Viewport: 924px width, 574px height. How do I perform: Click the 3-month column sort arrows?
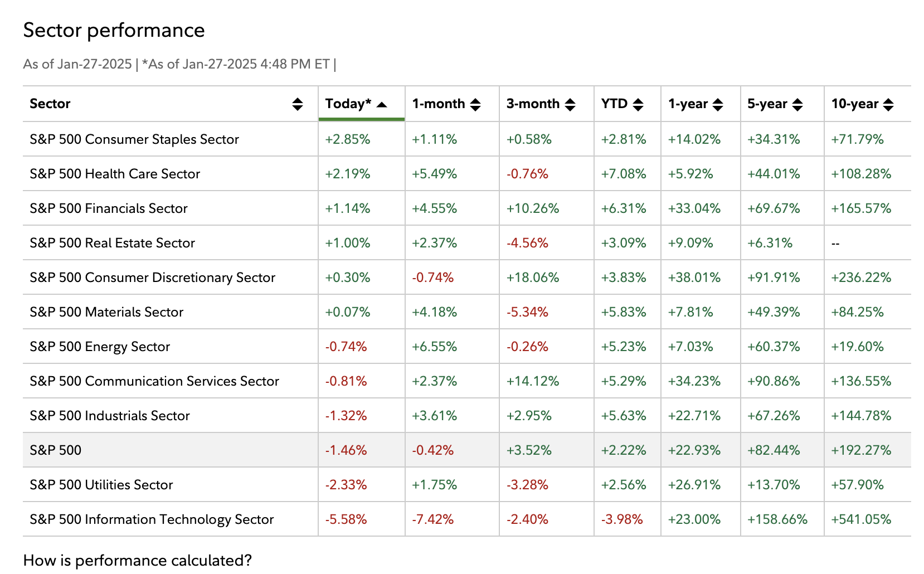[x=570, y=104]
